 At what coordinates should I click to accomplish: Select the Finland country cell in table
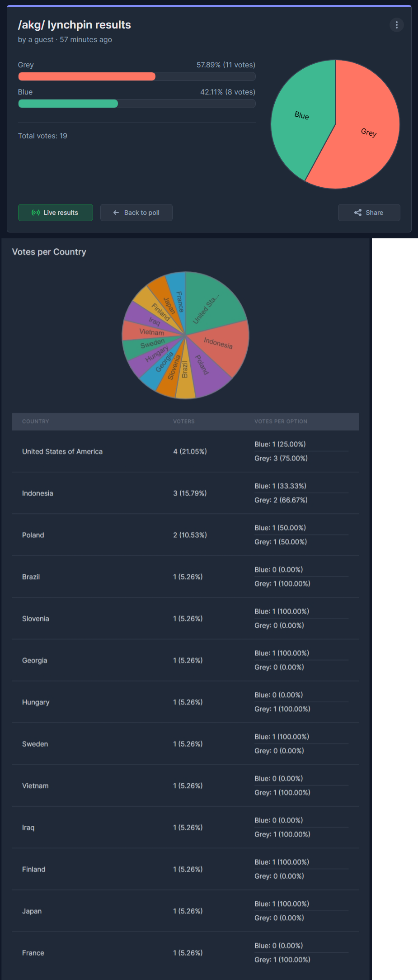click(33, 869)
